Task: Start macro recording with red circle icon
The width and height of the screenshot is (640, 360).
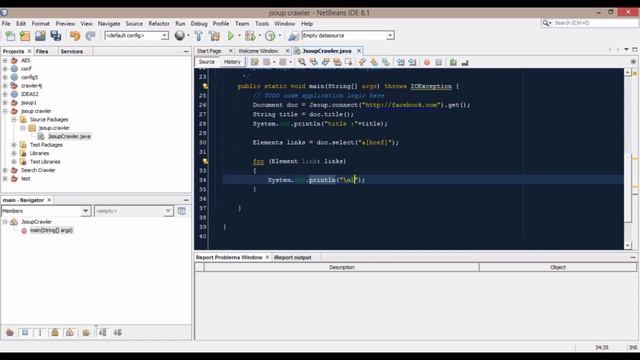Action: point(427,62)
